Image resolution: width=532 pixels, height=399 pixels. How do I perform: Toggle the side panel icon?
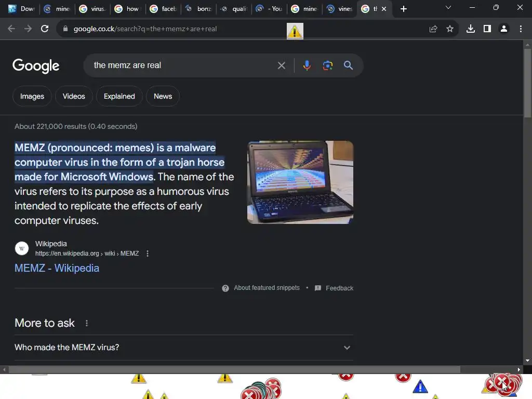[487, 29]
